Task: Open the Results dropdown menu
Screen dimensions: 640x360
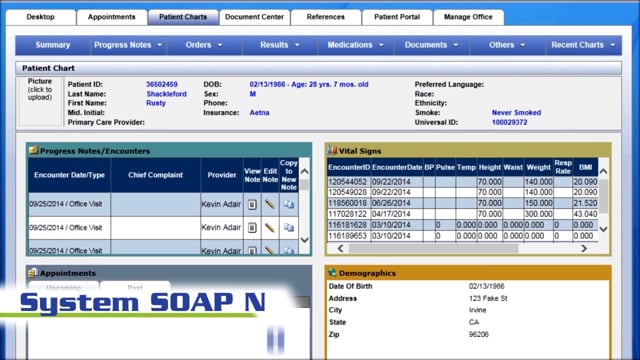Action: click(x=280, y=45)
